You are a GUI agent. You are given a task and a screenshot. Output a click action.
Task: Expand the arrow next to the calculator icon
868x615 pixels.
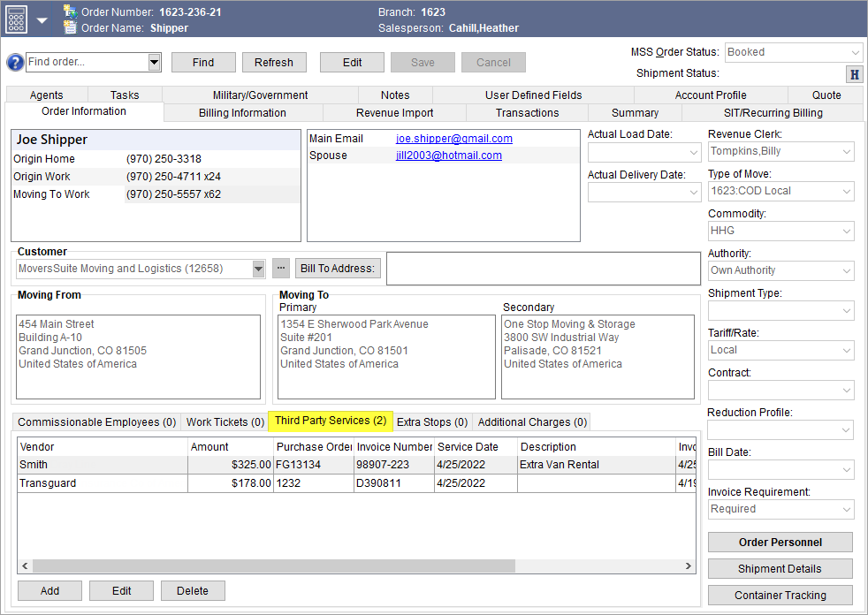(x=40, y=19)
